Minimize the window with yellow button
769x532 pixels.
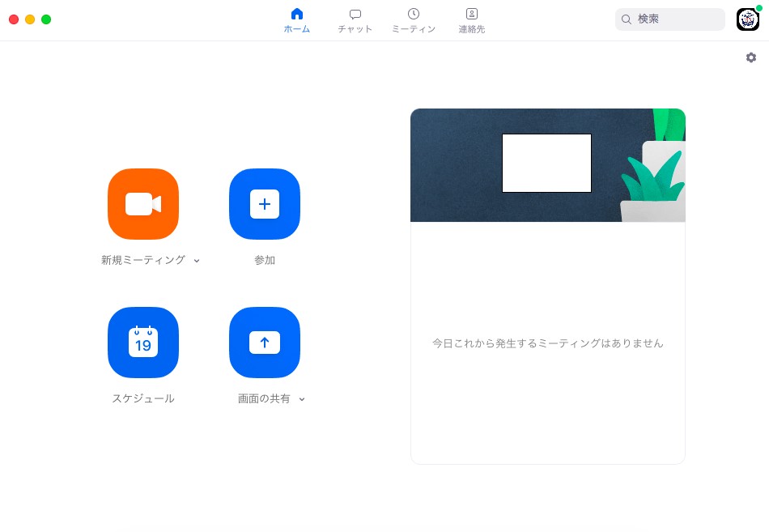click(30, 19)
